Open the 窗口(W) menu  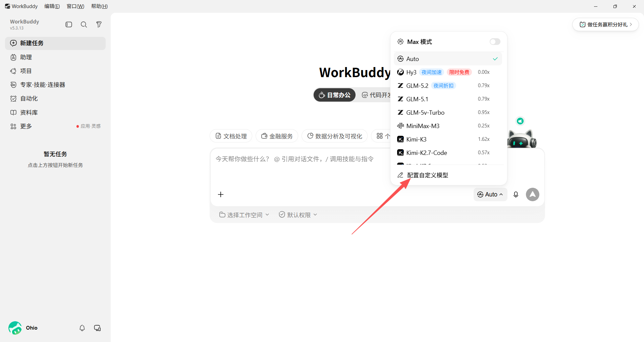click(75, 6)
